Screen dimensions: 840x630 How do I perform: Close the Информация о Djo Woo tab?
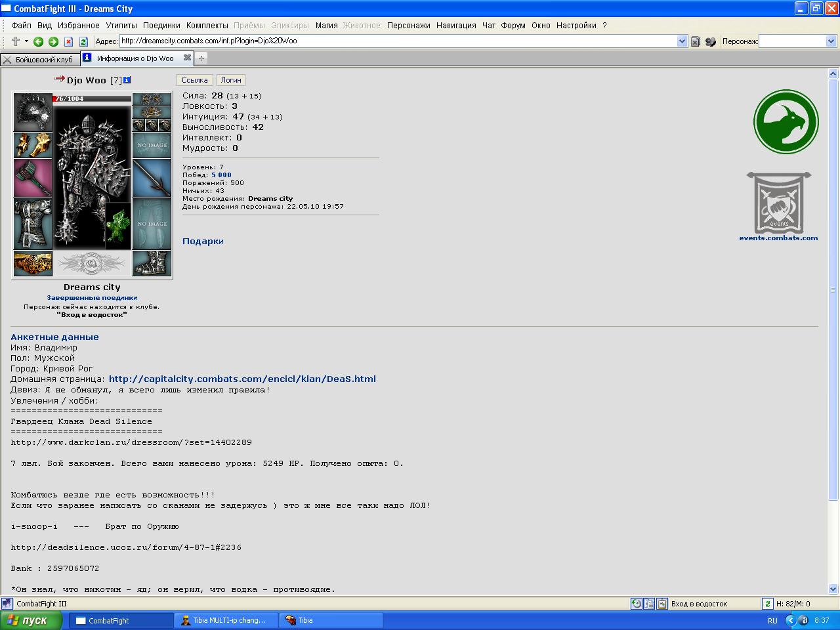click(187, 58)
